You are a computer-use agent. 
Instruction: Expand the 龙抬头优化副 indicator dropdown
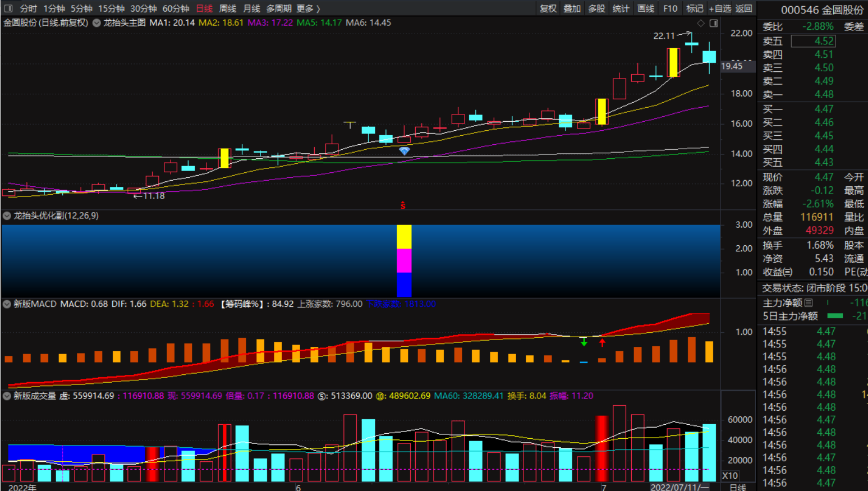click(7, 216)
